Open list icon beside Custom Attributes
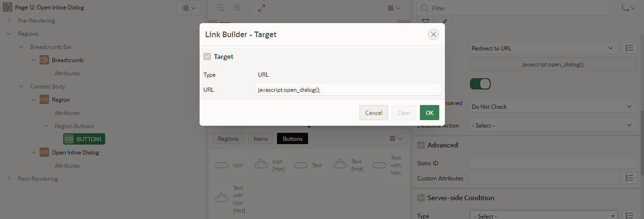Viewport: 644px width, 219px height. pyautogui.click(x=629, y=178)
